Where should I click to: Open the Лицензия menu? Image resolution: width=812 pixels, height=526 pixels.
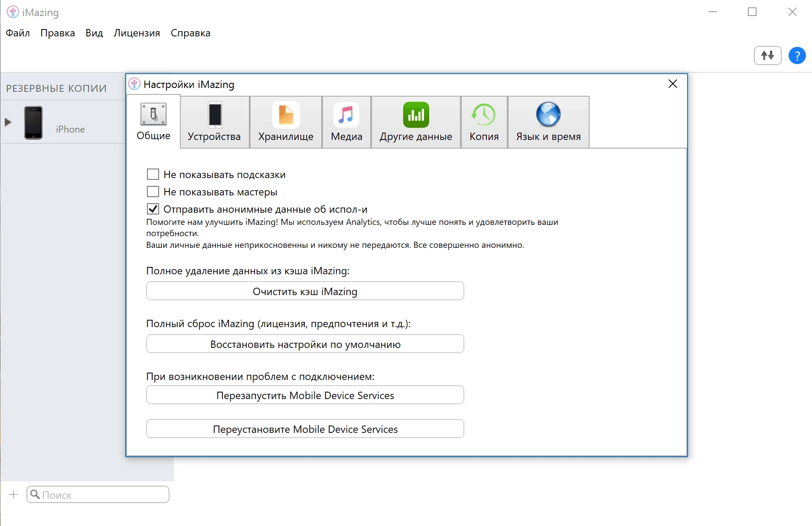137,33
